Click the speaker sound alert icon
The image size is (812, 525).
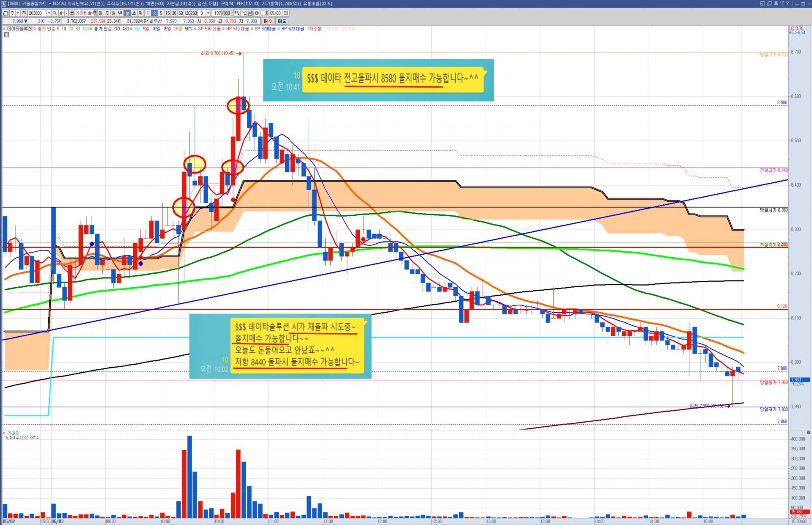coord(61,13)
